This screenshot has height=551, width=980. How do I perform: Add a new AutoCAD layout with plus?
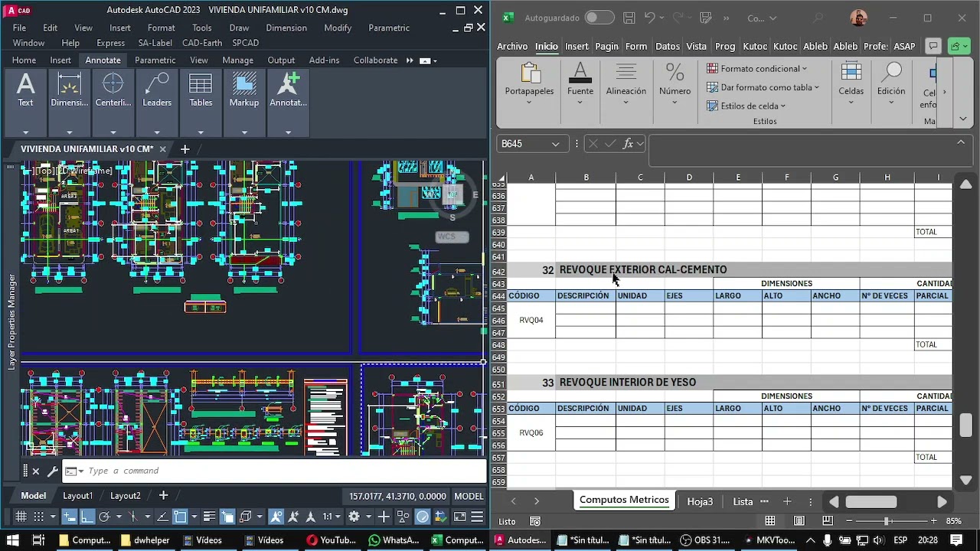point(163,496)
